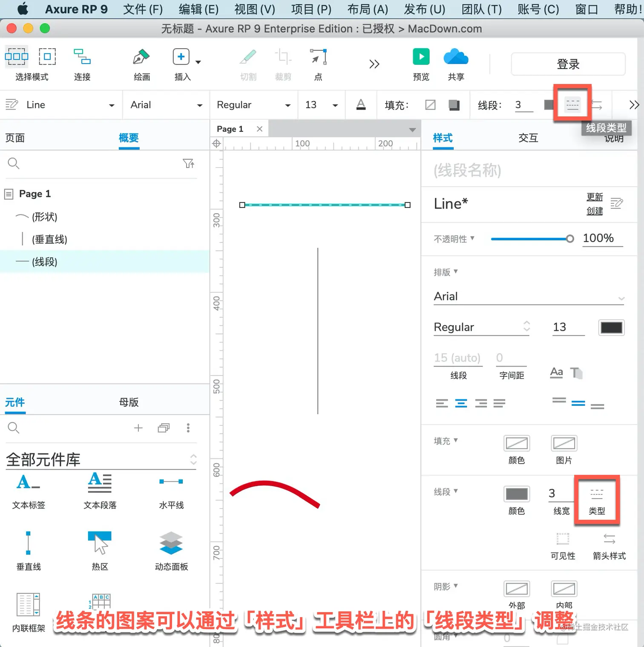This screenshot has width=644, height=647.
Task: Close the Page 1 canvas tab
Action: pyautogui.click(x=259, y=129)
